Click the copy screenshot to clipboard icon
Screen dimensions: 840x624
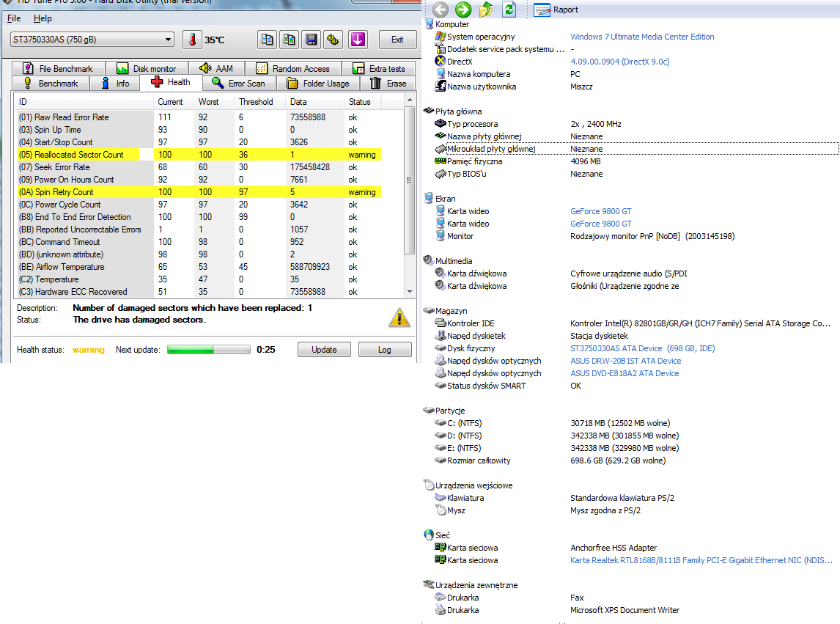click(290, 40)
